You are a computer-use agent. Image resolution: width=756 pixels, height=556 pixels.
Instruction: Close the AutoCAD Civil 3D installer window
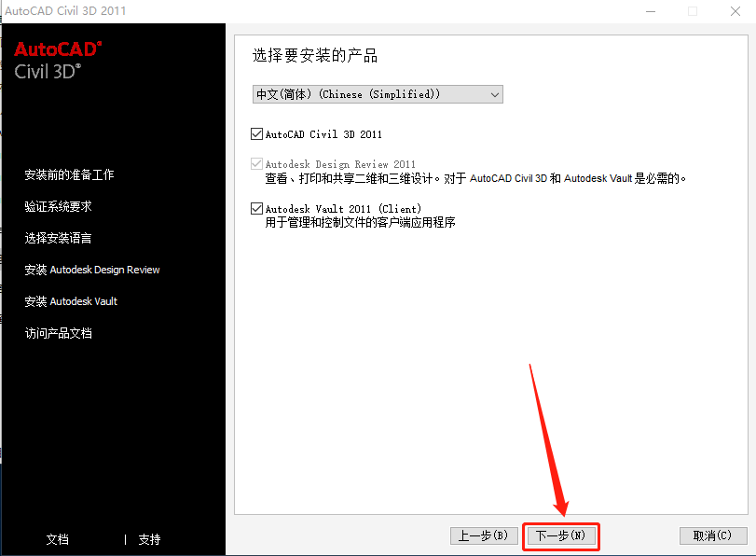coord(735,11)
